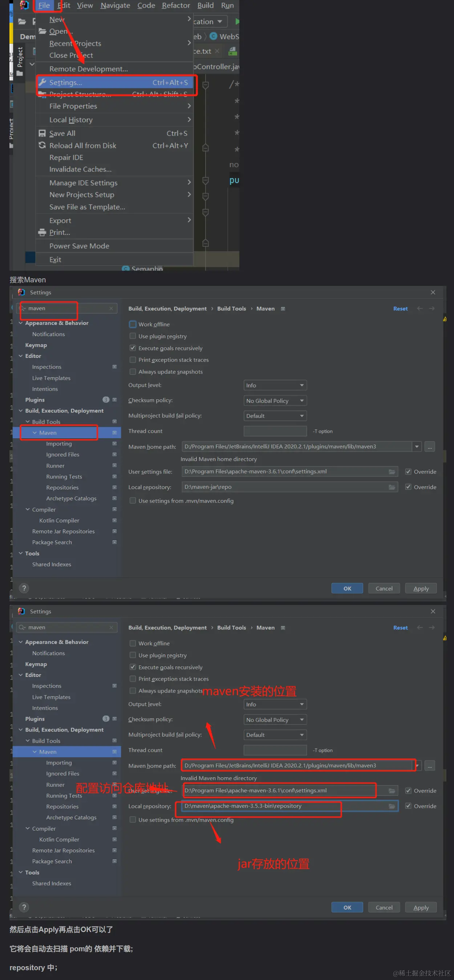Click project icon on Inspections row, first Settings dialog

(x=114, y=367)
